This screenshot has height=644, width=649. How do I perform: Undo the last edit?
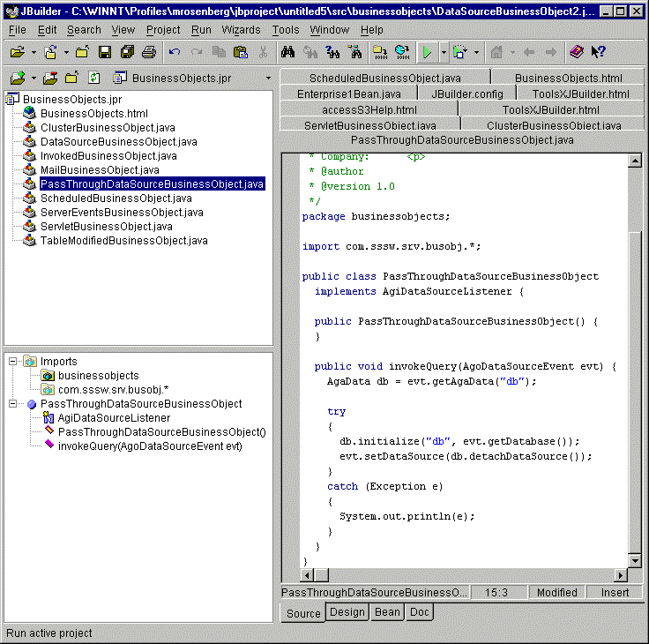coord(175,52)
